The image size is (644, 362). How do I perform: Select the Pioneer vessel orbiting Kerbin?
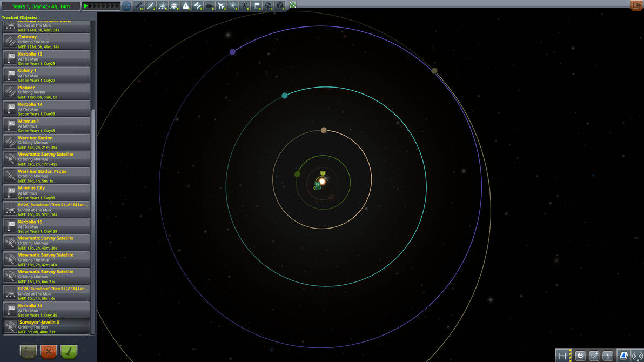pos(46,92)
